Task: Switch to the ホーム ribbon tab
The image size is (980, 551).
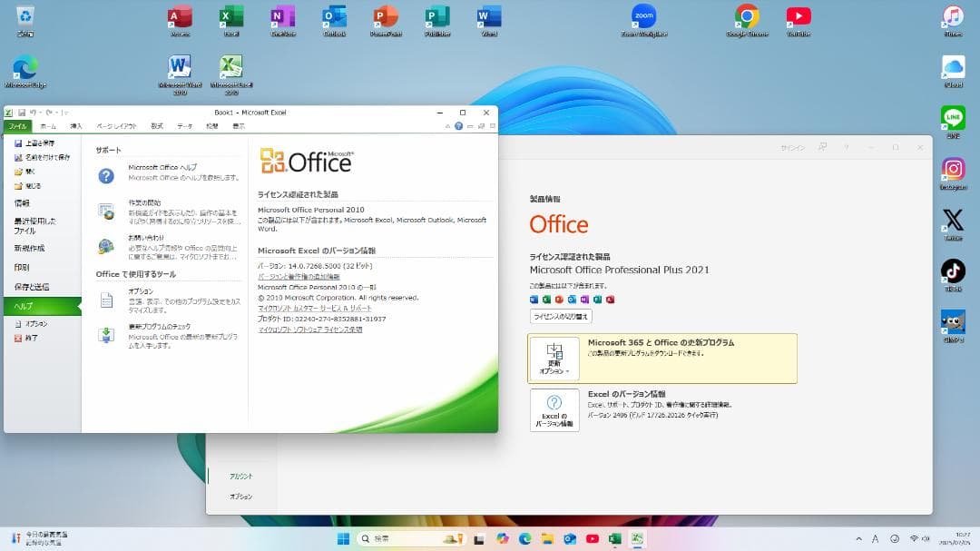Action: [x=47, y=126]
